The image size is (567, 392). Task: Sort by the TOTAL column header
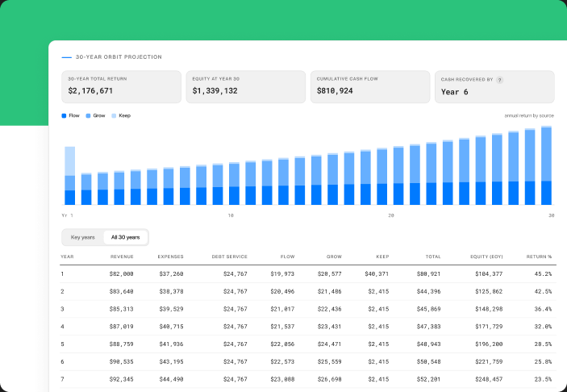click(x=433, y=256)
